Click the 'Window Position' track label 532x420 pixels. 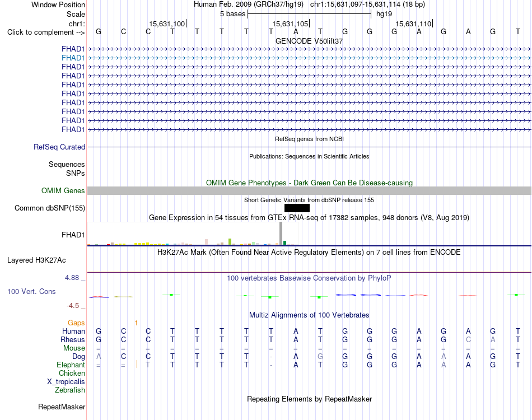click(58, 4)
